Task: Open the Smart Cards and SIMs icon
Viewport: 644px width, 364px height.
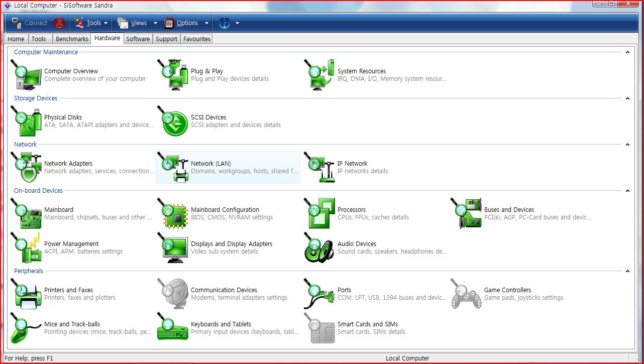Action: coord(319,328)
